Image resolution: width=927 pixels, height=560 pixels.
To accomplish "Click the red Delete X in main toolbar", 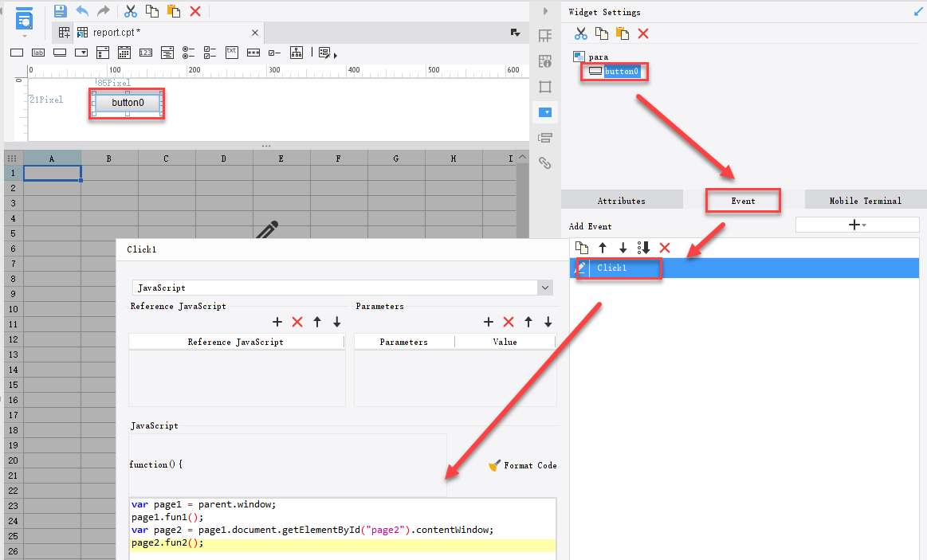I will click(x=195, y=11).
